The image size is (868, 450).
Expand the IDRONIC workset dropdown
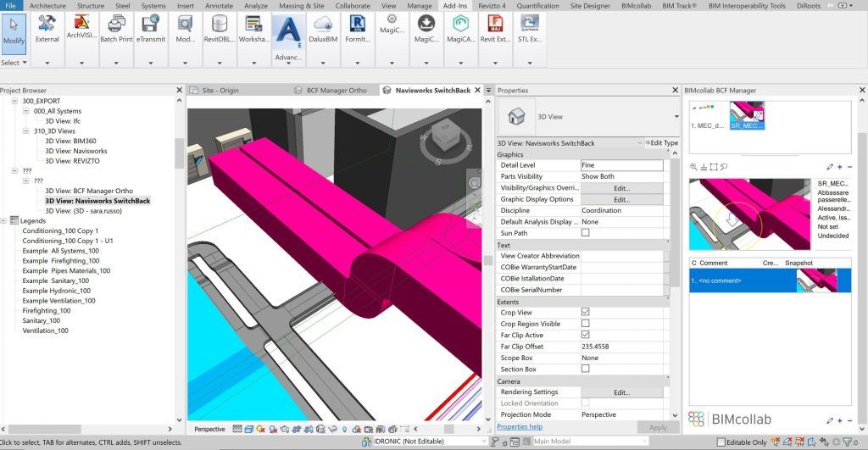pos(484,442)
